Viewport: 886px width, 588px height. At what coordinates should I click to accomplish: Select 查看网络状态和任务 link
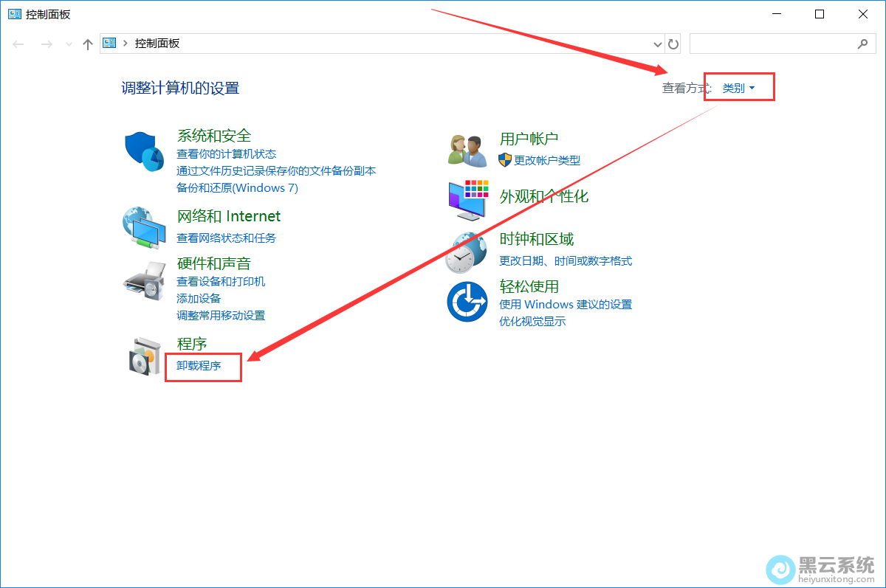point(226,238)
